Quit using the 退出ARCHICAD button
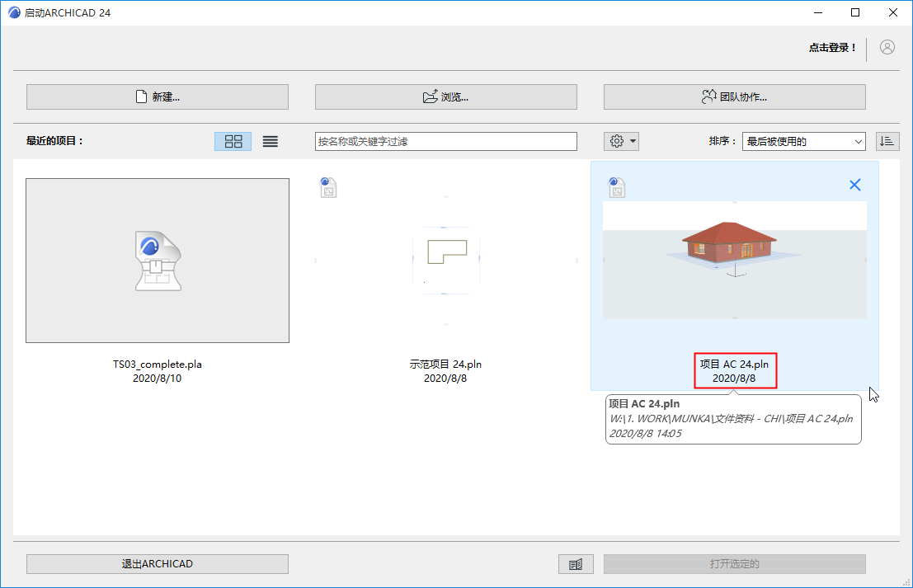The height and width of the screenshot is (588, 913). coord(157,563)
